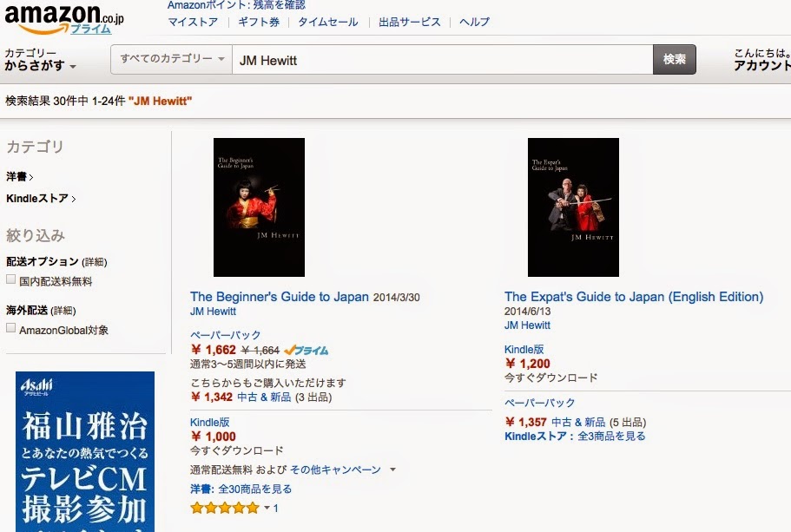Screen dimensions: 791x532
Task: Open The Beginner's Guide to Japan title
Action: click(x=280, y=297)
